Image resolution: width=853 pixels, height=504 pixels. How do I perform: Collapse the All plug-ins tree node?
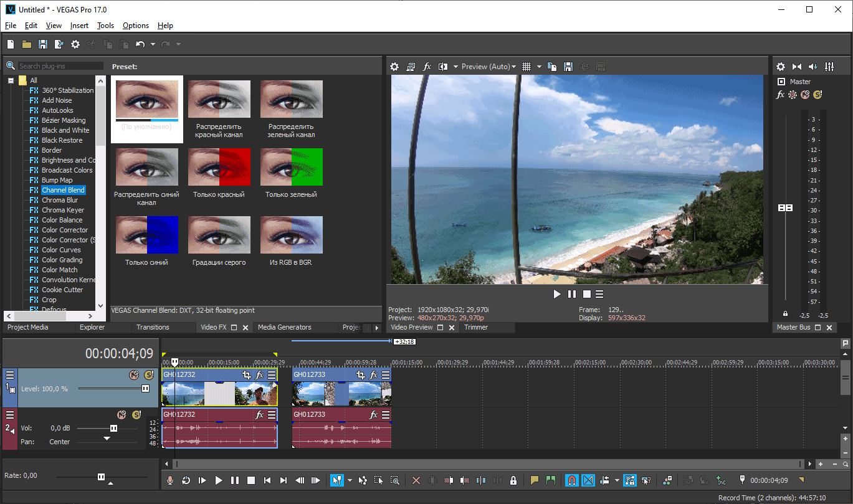point(11,80)
